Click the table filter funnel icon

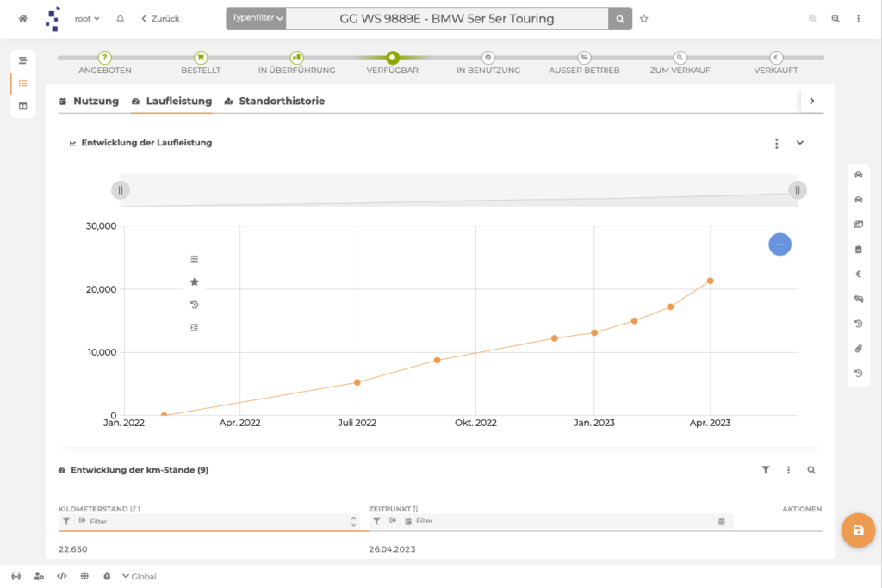[x=766, y=470]
